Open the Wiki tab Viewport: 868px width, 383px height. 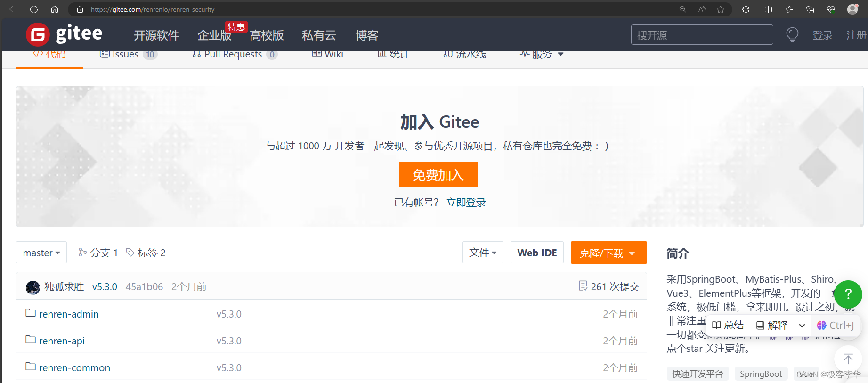[x=327, y=55]
